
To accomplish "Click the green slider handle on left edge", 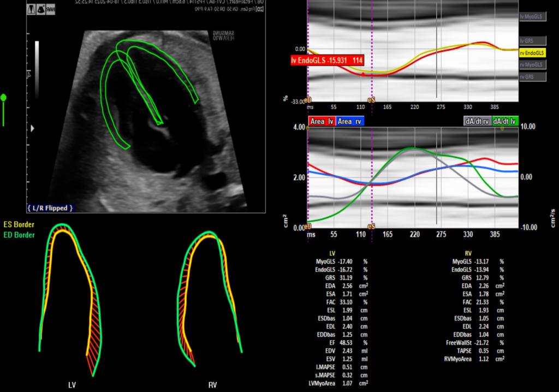I will [x=3, y=98].
